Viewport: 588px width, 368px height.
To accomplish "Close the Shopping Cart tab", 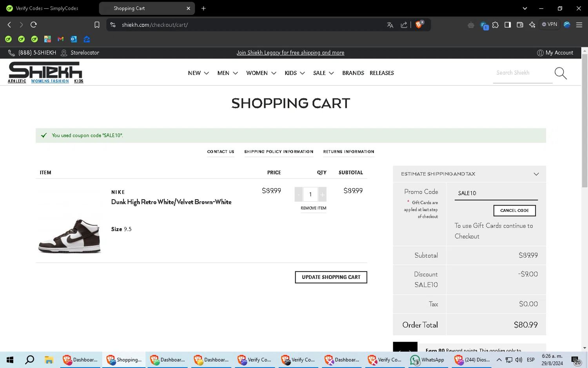I will 188,8.
